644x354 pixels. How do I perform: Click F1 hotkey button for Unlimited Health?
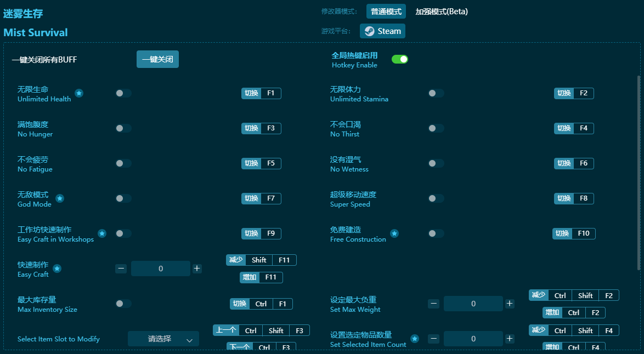tap(261, 93)
